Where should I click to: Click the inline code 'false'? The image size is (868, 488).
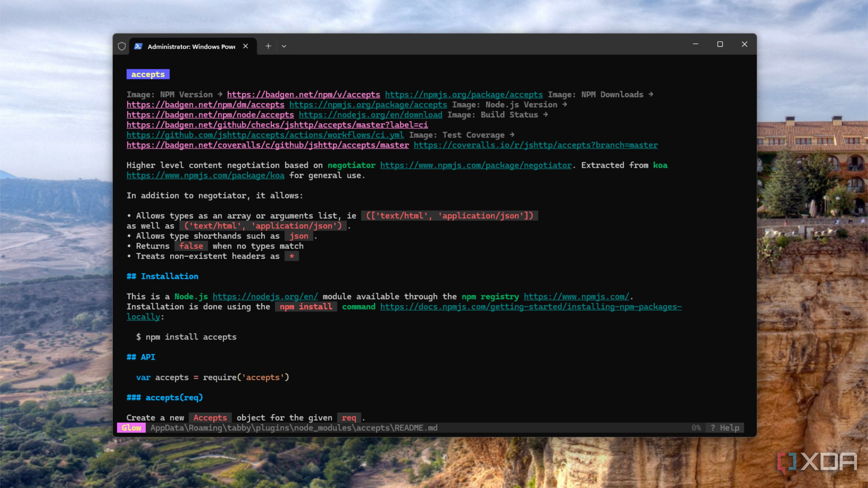coord(191,246)
